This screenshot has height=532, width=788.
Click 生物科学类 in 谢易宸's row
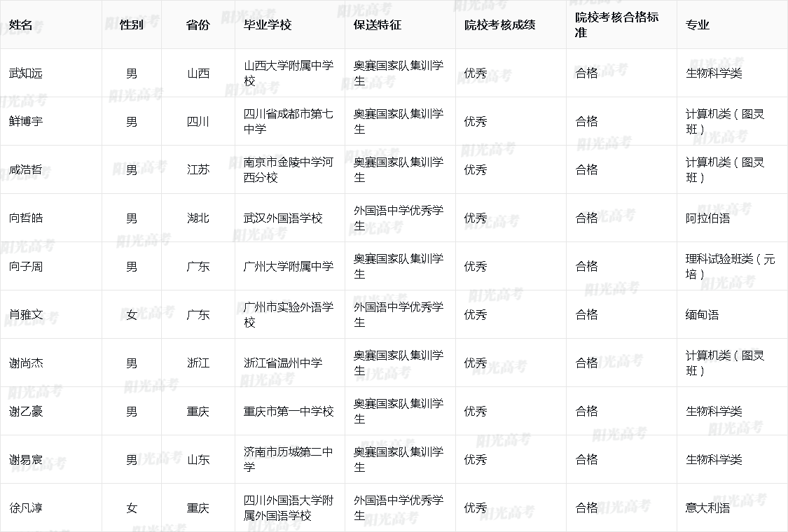tap(714, 460)
